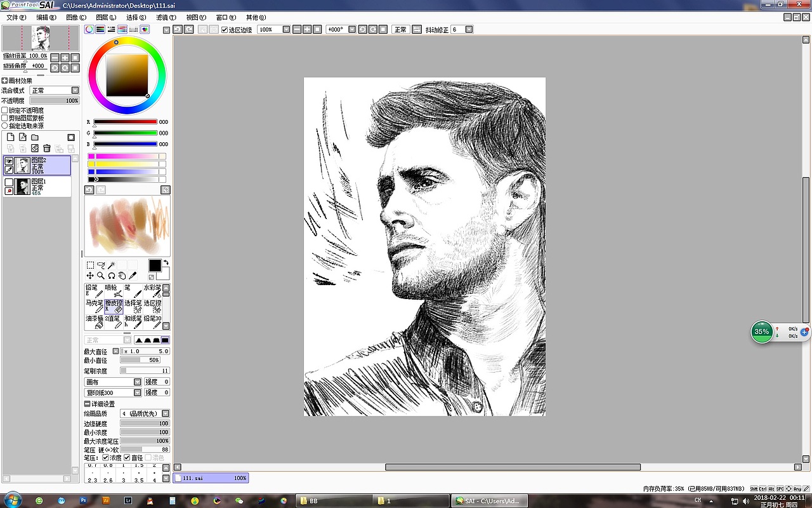The image size is (812, 508).
Task: Open the 画布 brush texture dropdown
Action: click(137, 382)
